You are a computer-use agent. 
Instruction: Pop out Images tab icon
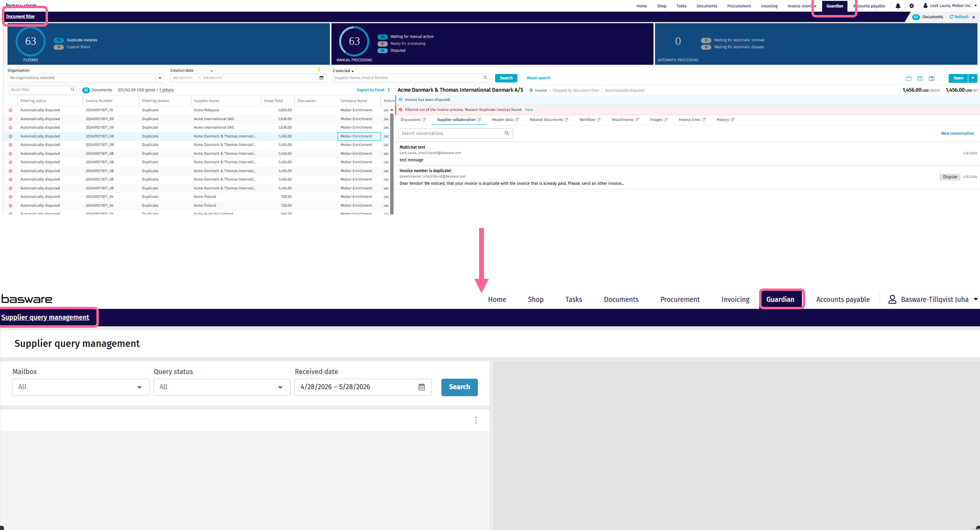665,120
